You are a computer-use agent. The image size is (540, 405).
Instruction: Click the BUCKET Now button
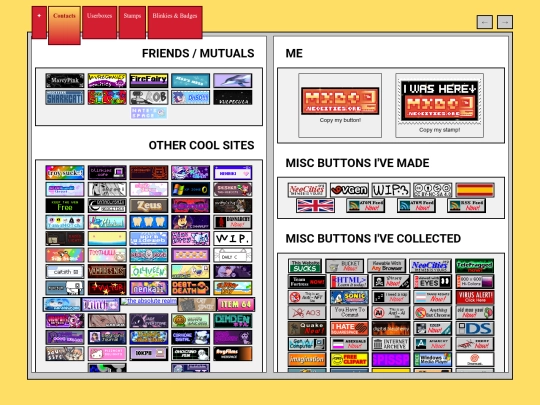pyautogui.click(x=344, y=266)
